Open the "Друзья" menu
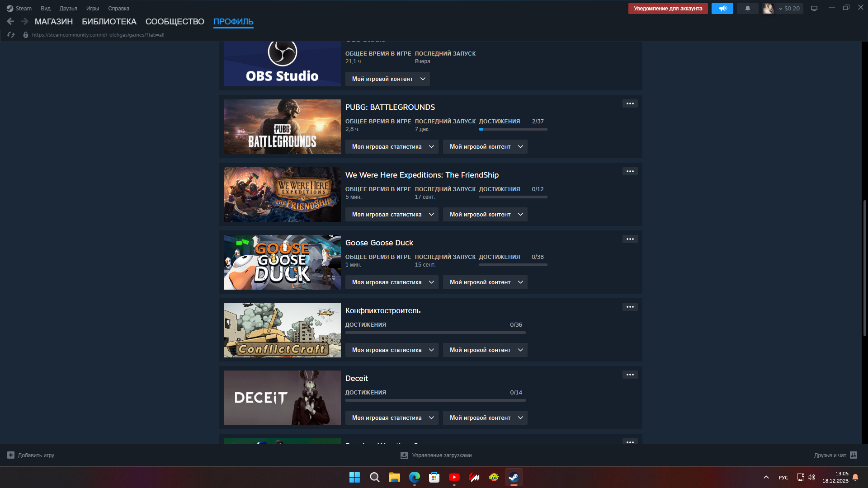 pyautogui.click(x=68, y=9)
